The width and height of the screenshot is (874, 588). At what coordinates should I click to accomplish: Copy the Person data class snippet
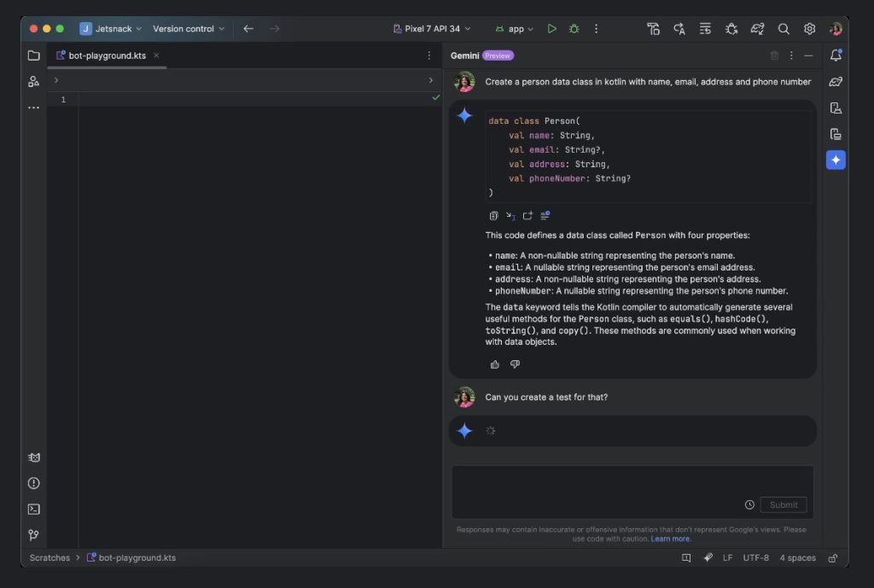[493, 215]
